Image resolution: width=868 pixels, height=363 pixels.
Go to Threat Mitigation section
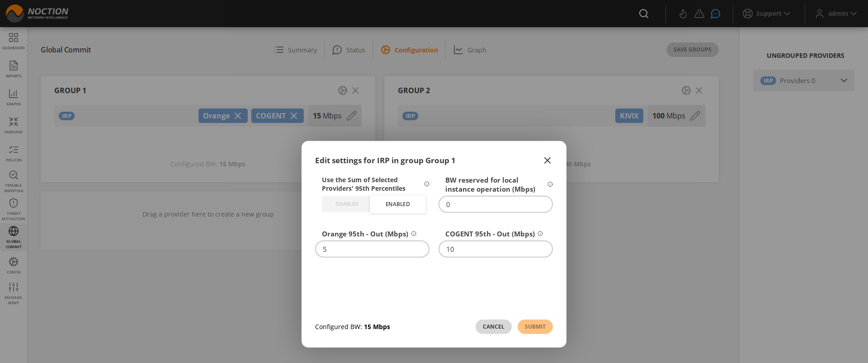(14, 209)
